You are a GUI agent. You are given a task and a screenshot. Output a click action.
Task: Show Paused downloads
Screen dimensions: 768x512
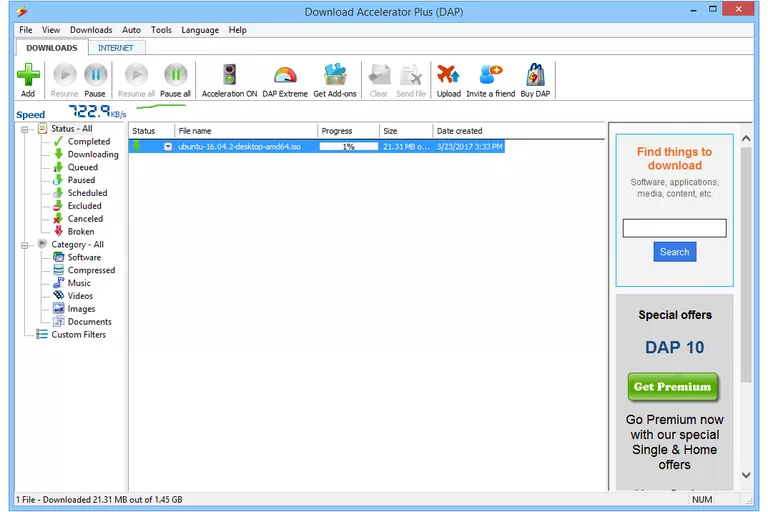(81, 180)
